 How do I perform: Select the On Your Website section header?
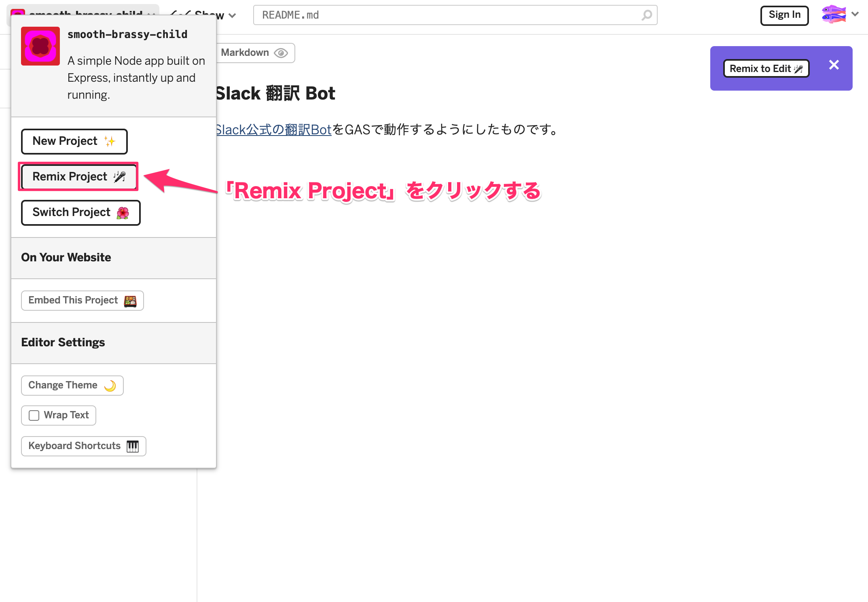pyautogui.click(x=66, y=257)
